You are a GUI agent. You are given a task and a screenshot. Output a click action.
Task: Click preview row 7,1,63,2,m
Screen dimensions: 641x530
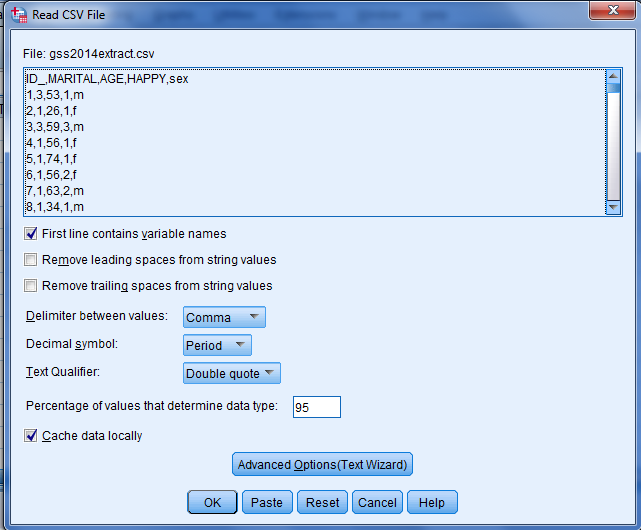pos(55,191)
